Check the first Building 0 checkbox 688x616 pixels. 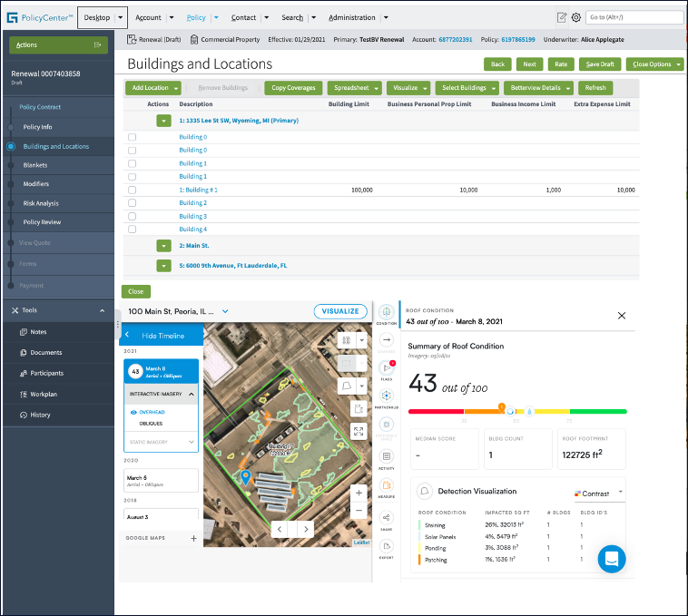133,137
